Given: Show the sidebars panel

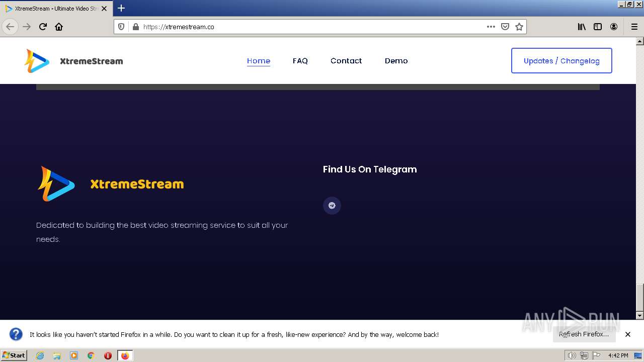Looking at the screenshot, I should (x=598, y=27).
